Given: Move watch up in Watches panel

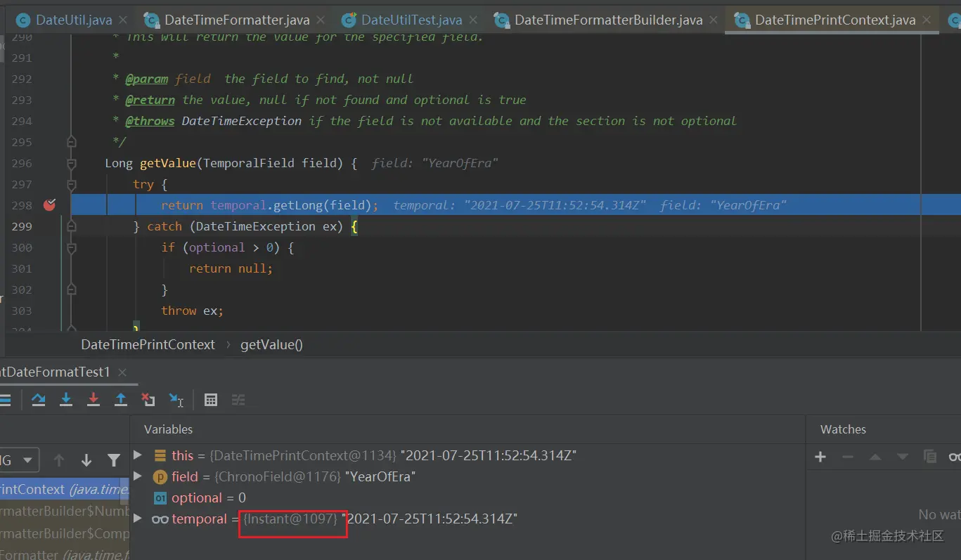Looking at the screenshot, I should [x=875, y=457].
